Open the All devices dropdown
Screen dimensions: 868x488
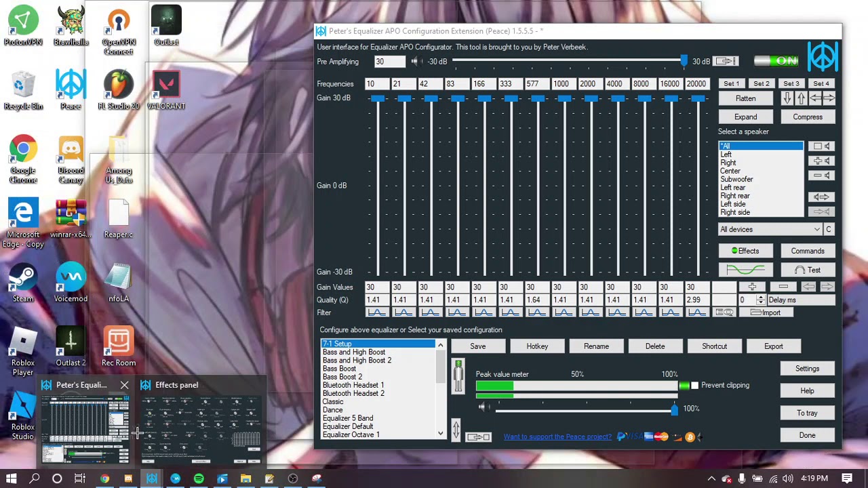pyautogui.click(x=771, y=229)
